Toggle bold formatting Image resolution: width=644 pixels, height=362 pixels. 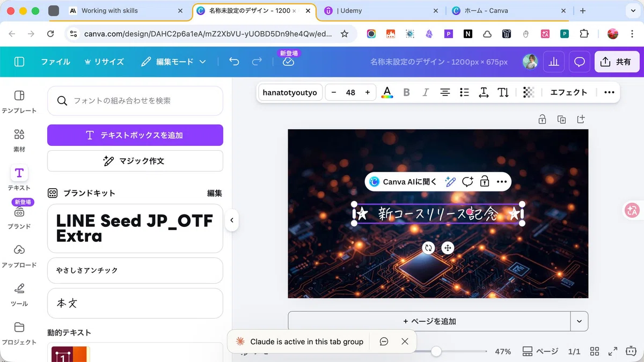point(406,92)
